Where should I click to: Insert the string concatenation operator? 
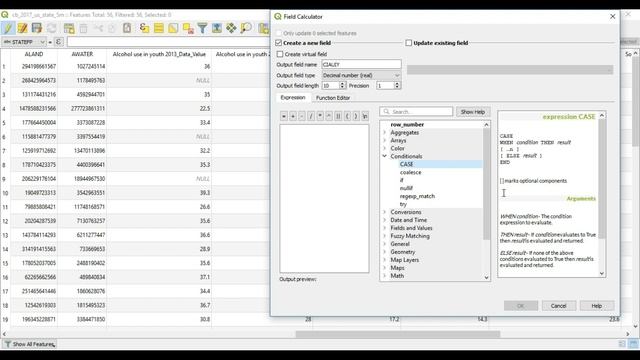(x=338, y=116)
